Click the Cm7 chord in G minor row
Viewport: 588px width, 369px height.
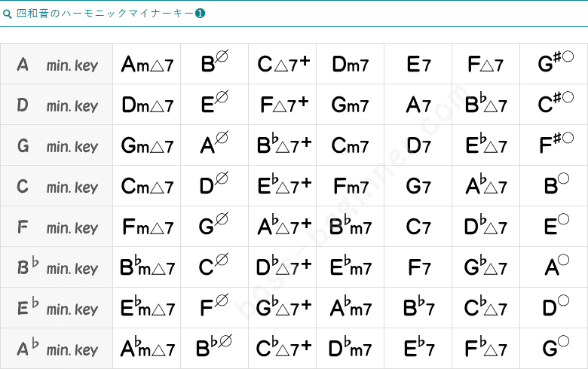tap(351, 146)
